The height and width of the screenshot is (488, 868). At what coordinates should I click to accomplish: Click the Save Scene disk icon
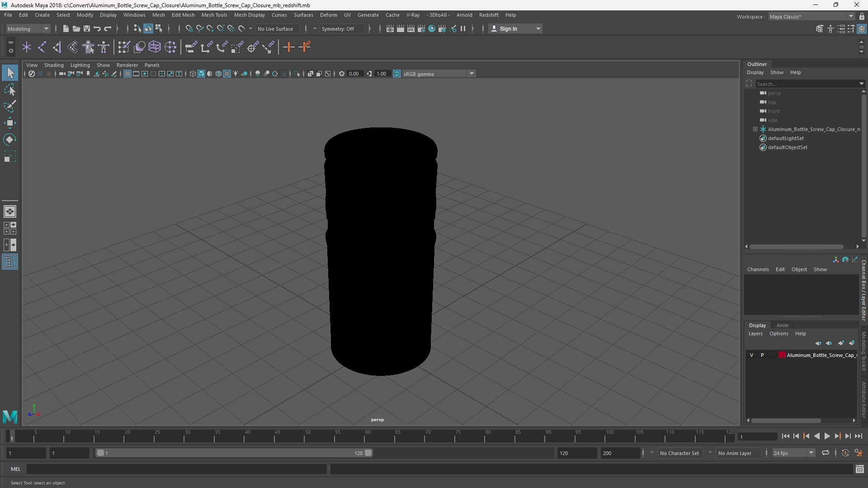87,29
